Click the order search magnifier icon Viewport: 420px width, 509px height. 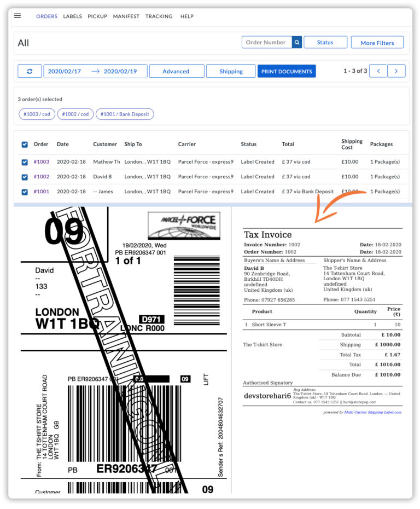tap(297, 42)
